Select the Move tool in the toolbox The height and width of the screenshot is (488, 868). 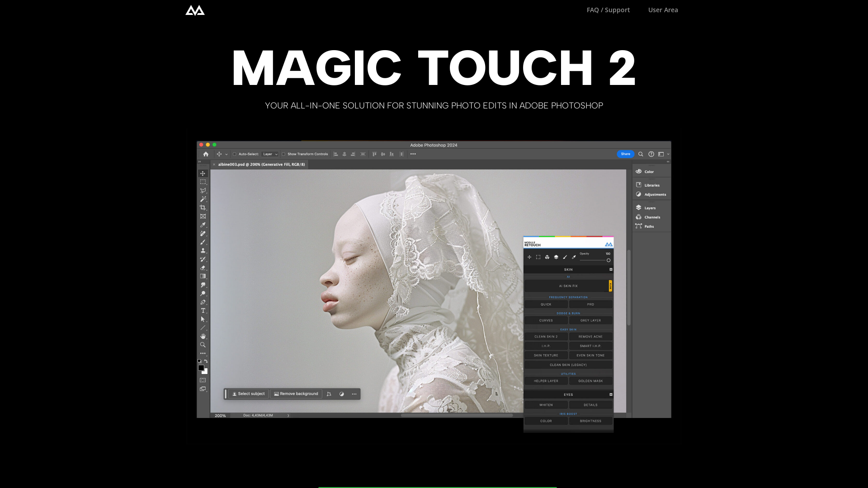[203, 174]
